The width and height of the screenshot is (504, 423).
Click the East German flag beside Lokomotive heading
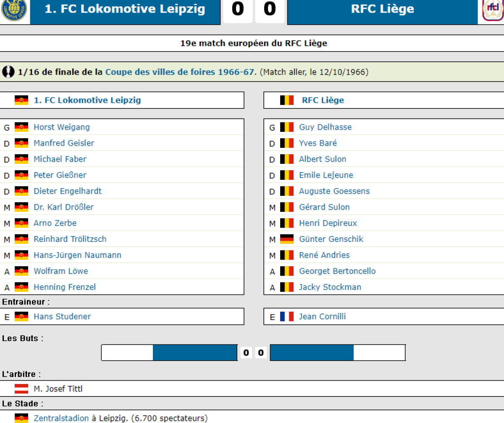point(21,100)
